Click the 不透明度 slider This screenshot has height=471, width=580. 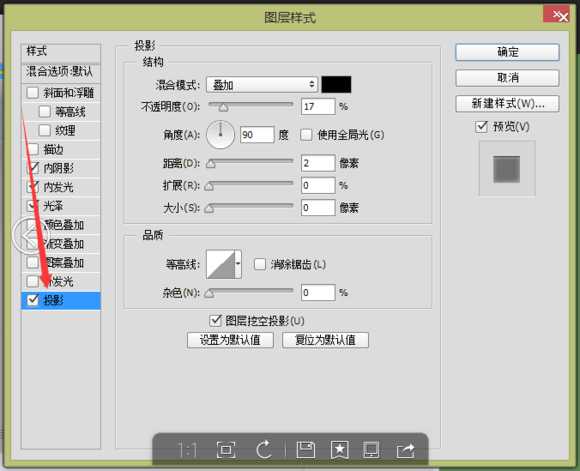coord(251,106)
